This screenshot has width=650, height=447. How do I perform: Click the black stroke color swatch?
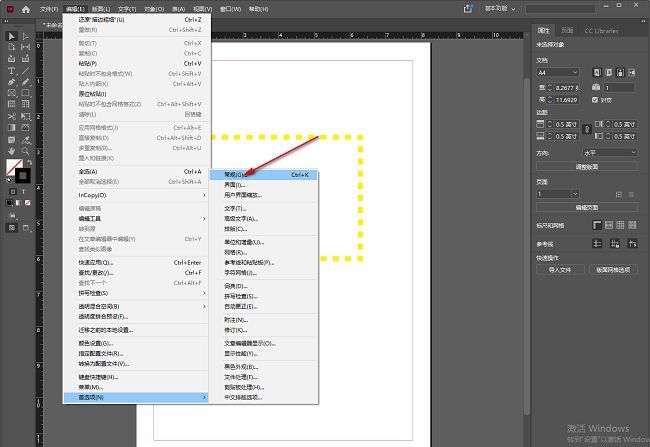tap(22, 177)
